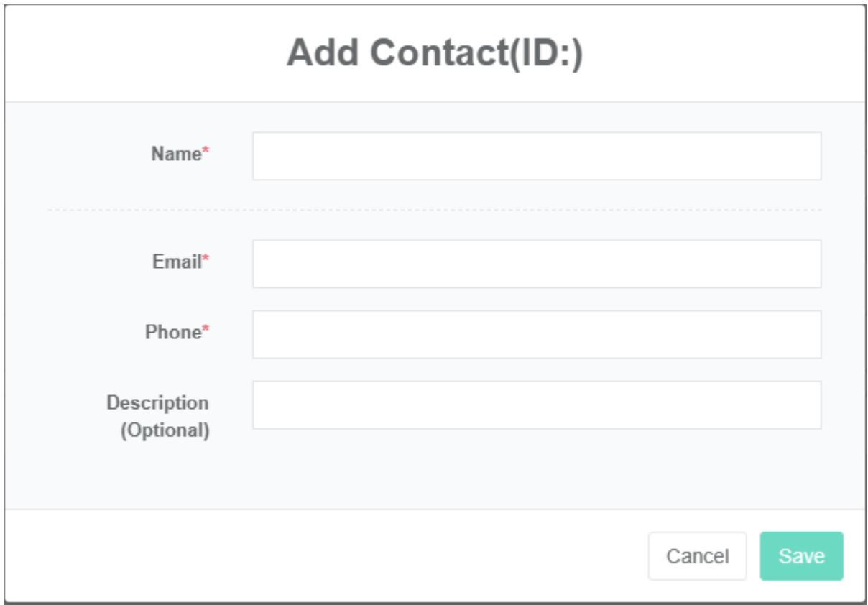Click the red asterisk beside Email
Screen dimensions: 868x605
(x=205, y=261)
